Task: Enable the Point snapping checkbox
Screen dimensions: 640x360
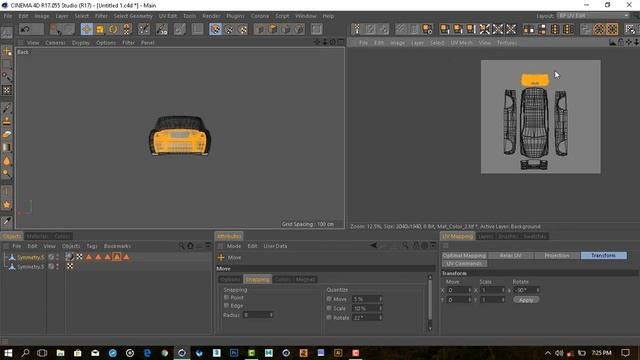Action: pos(226,298)
